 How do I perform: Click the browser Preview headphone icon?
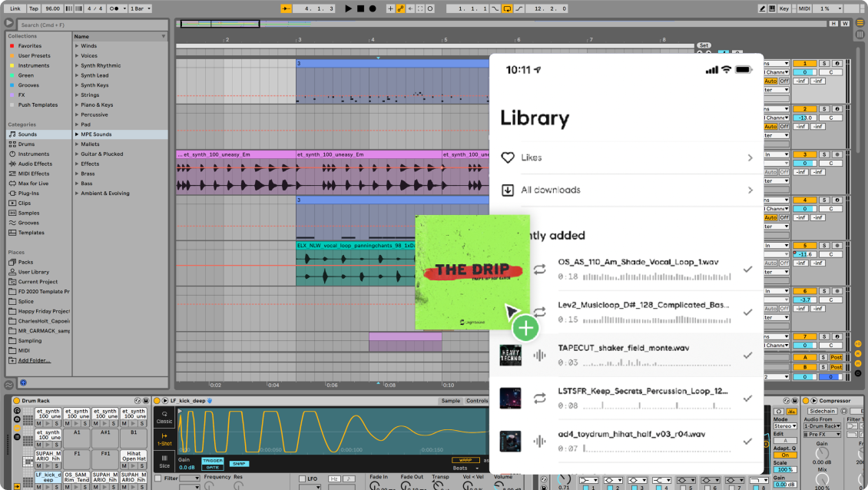[23, 382]
